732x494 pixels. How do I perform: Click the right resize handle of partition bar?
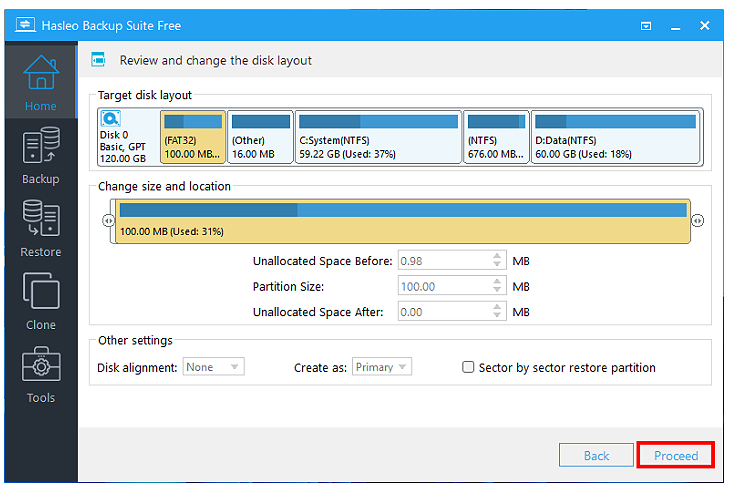697,220
